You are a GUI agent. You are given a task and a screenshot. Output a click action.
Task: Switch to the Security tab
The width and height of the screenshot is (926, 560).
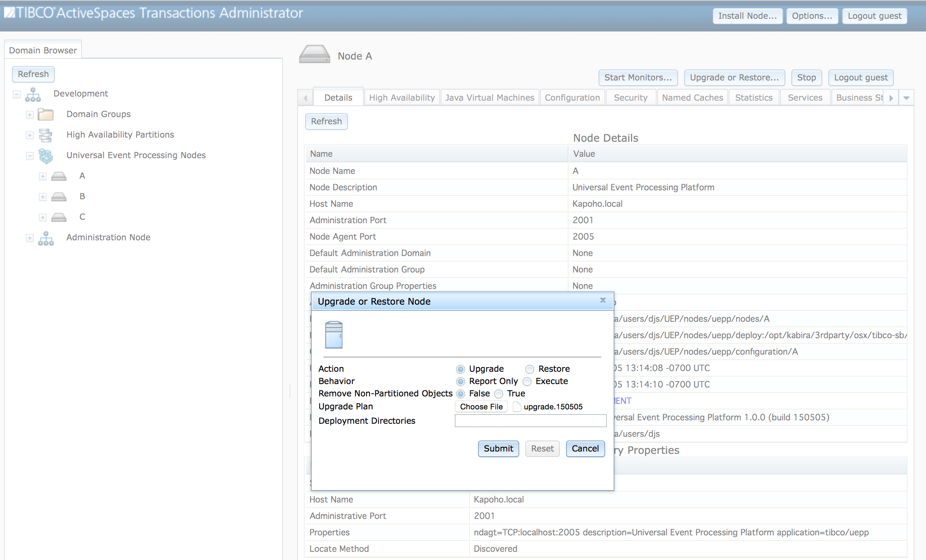630,97
